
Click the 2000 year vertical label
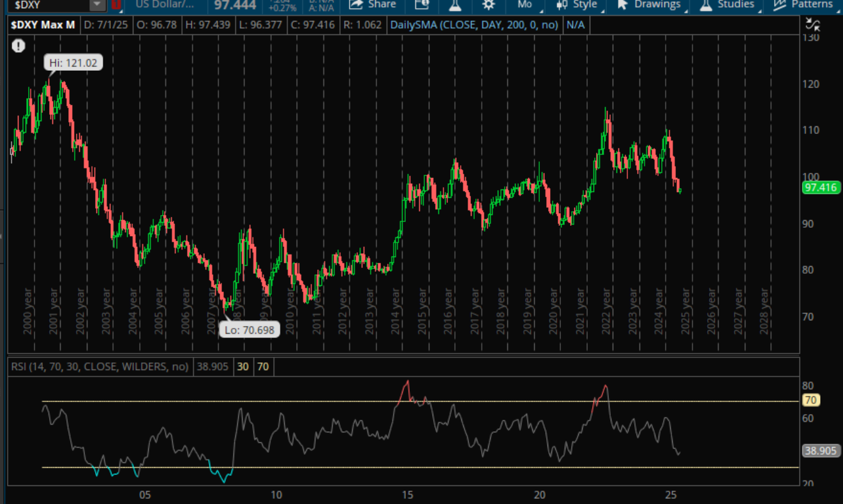[27, 311]
